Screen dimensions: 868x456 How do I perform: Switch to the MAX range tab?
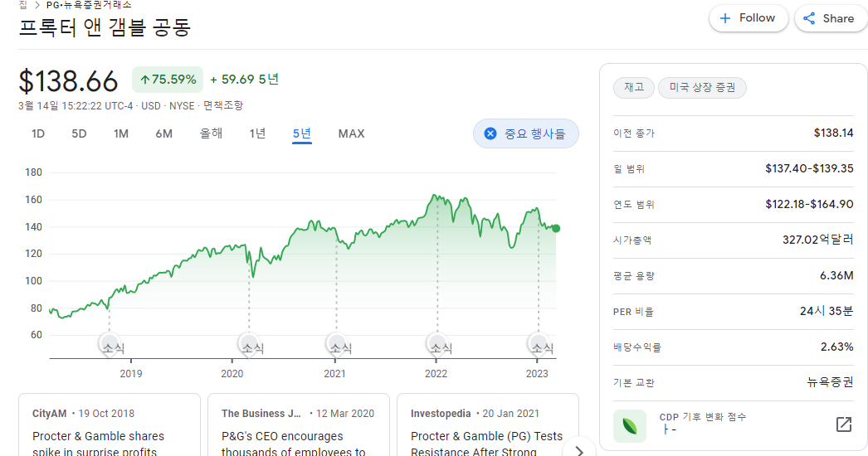[x=352, y=134]
